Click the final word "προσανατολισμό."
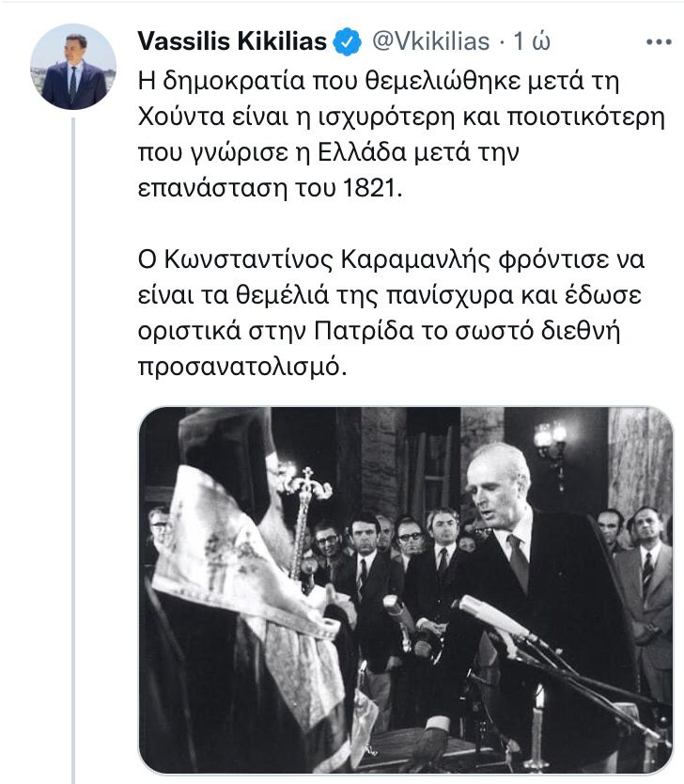This screenshot has height=784, width=684. pos(242,368)
